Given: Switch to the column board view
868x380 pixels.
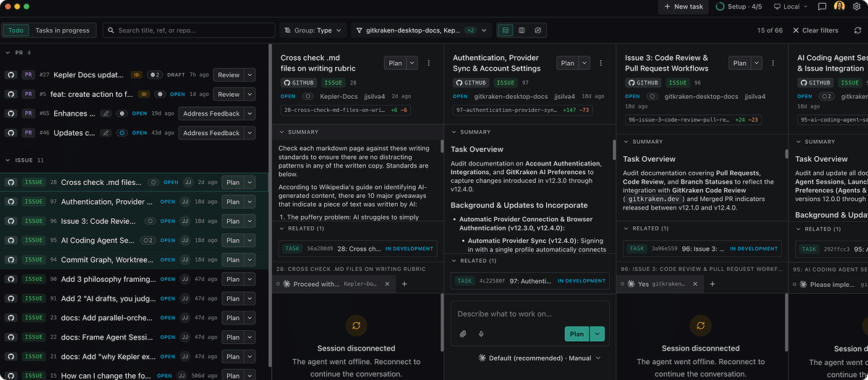Looking at the screenshot, I should [522, 30].
